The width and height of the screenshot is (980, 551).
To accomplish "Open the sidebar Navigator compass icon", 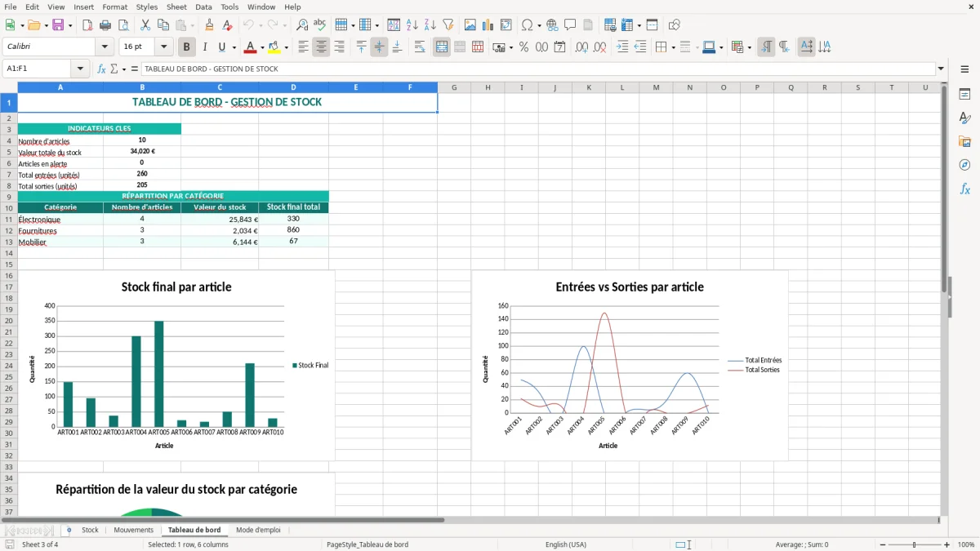I will click(x=964, y=166).
